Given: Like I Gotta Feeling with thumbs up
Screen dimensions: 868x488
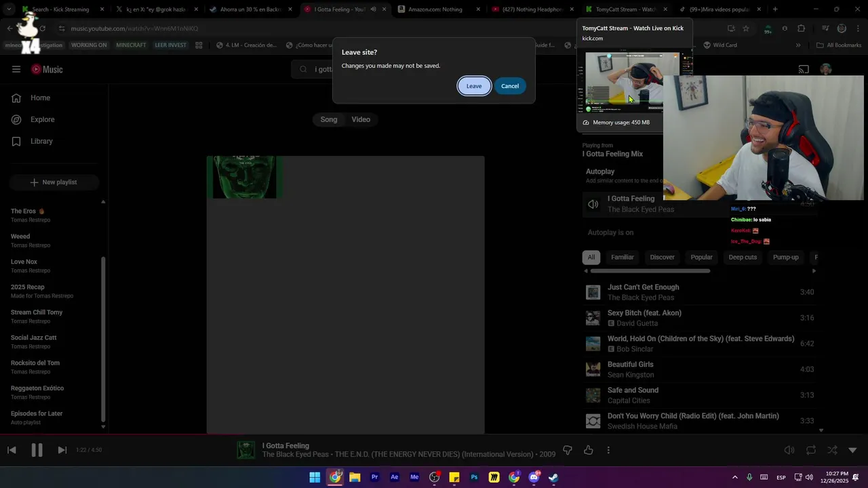Looking at the screenshot, I should tap(588, 450).
